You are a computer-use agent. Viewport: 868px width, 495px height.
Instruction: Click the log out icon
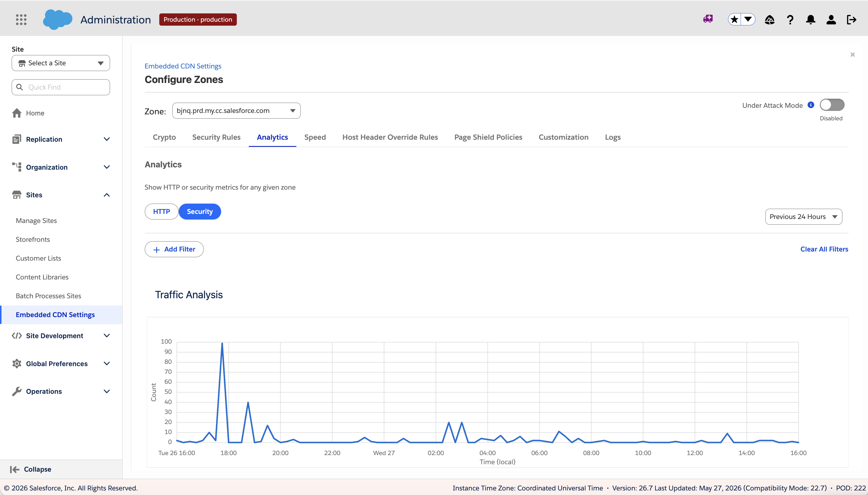(x=852, y=20)
